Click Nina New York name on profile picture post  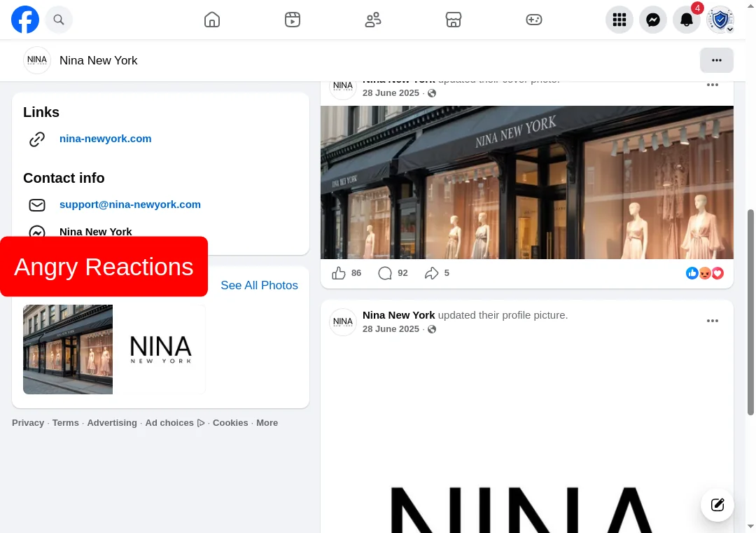(399, 315)
